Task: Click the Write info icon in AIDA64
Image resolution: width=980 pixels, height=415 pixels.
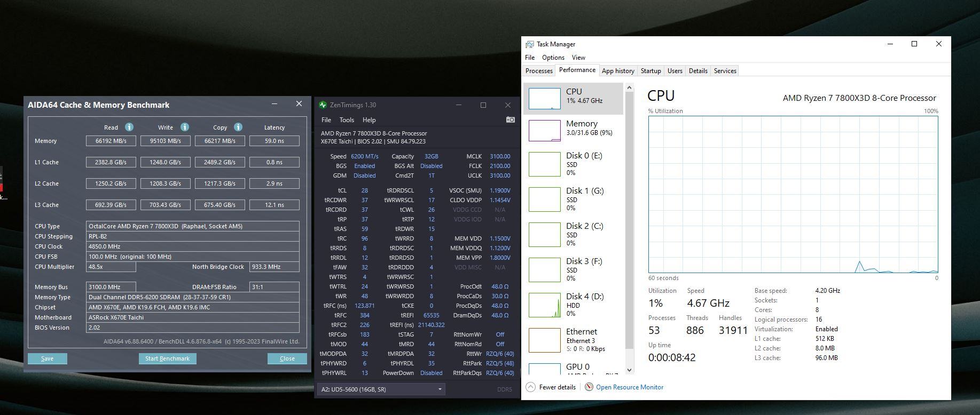Action: [185, 127]
